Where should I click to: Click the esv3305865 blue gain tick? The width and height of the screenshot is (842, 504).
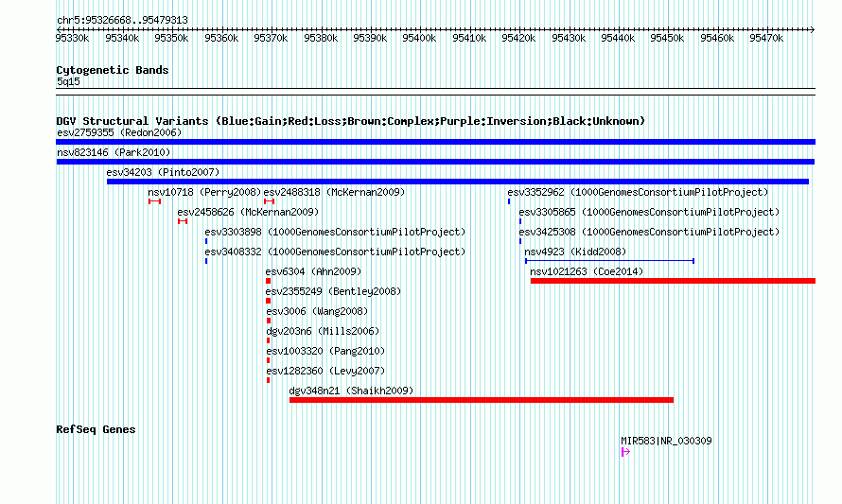(520, 221)
